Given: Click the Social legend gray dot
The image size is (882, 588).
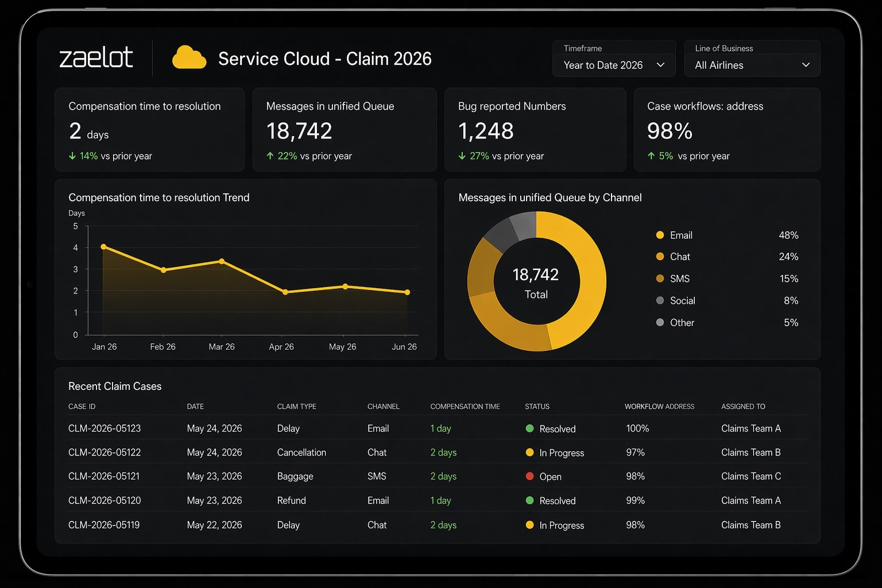Looking at the screenshot, I should coord(660,300).
